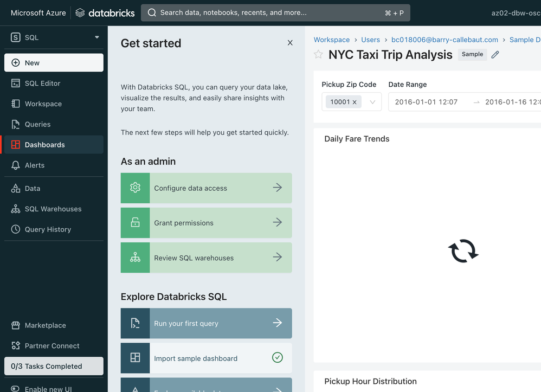Star the NYC Taxi Trip Analysis dashboard

[x=318, y=54]
